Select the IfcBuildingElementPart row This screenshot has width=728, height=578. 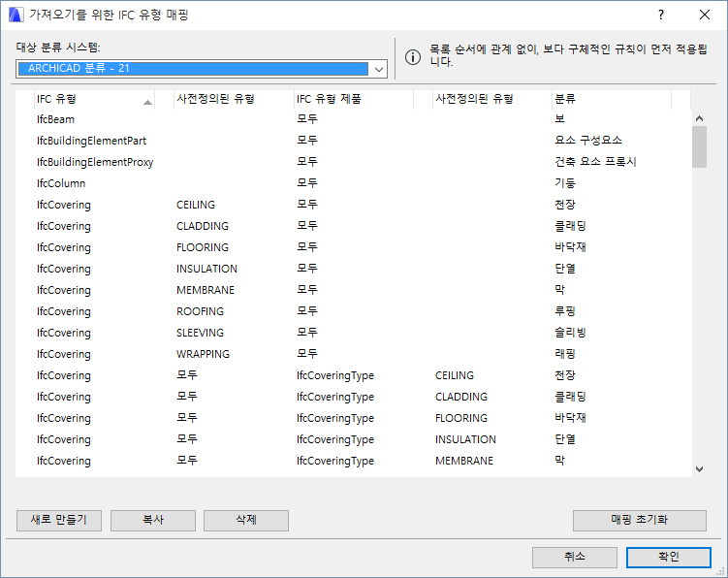click(x=353, y=141)
